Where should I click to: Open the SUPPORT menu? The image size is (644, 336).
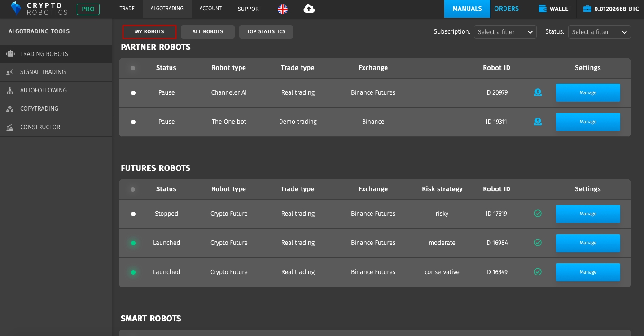tap(250, 9)
